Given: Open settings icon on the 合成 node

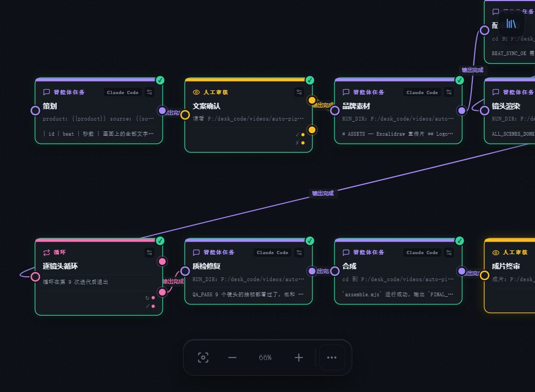Looking at the screenshot, I should pos(449,253).
